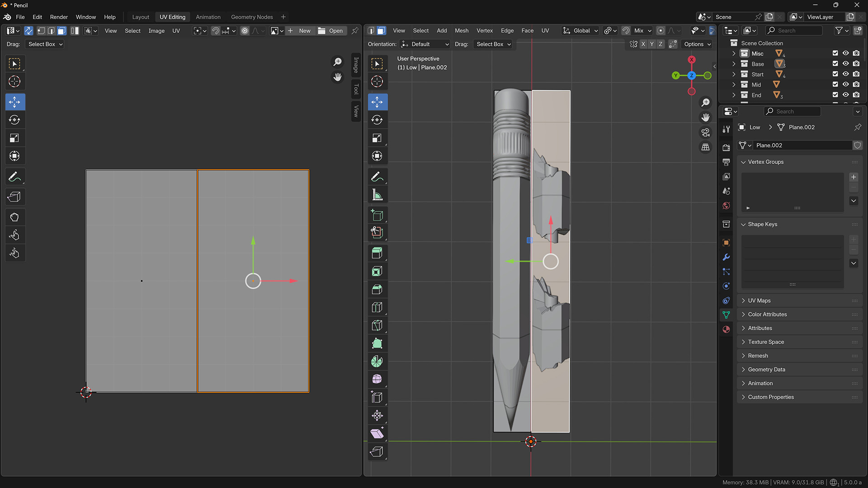Open the Modifiers properties tab

pos(726,257)
